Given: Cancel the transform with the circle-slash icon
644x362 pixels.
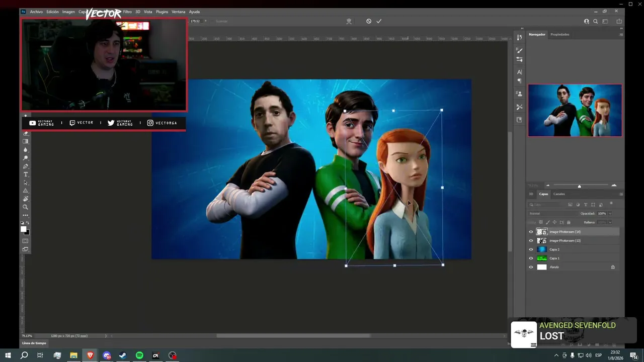Looking at the screenshot, I should click(369, 21).
